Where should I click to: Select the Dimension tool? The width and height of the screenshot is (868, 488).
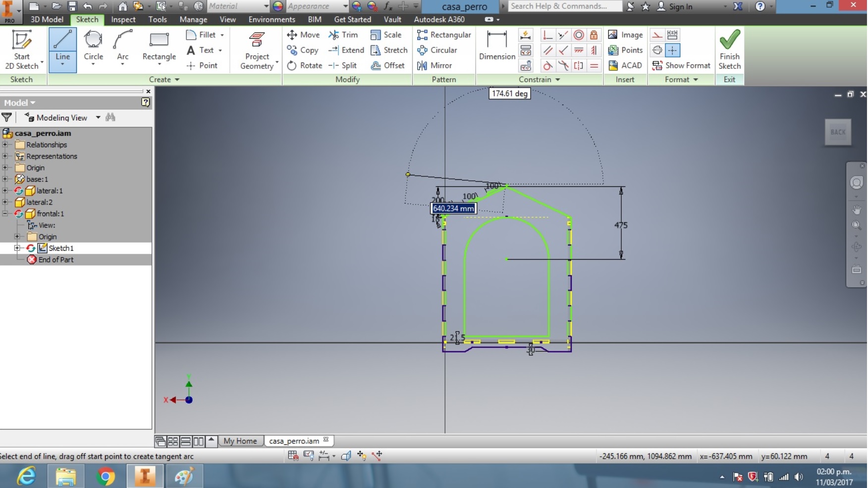[x=497, y=46]
